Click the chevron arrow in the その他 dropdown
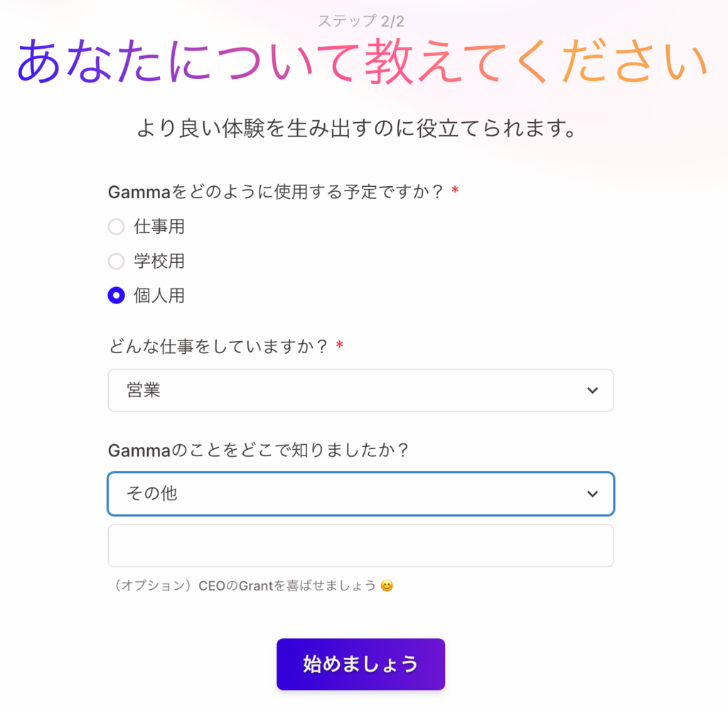The image size is (728, 712). click(592, 494)
